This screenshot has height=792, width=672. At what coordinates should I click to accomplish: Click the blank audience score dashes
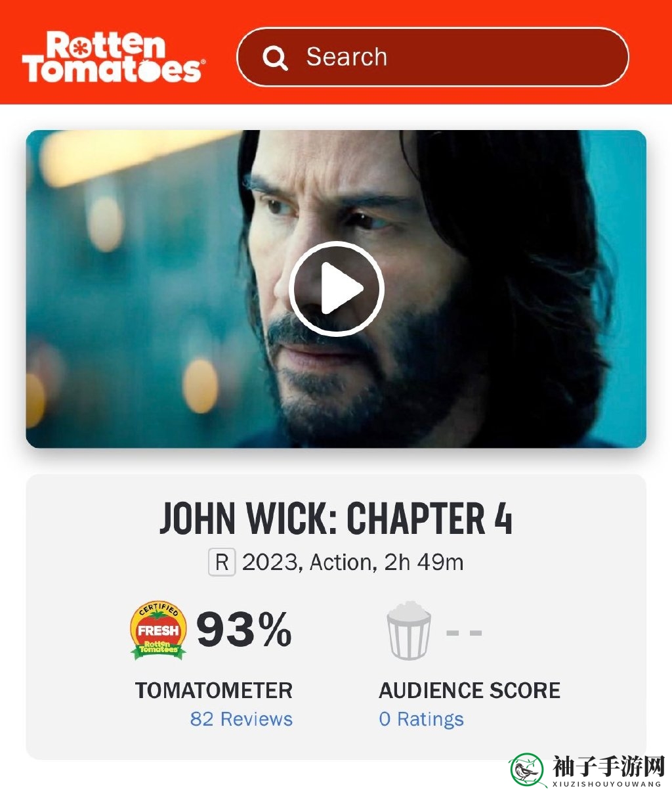(464, 633)
